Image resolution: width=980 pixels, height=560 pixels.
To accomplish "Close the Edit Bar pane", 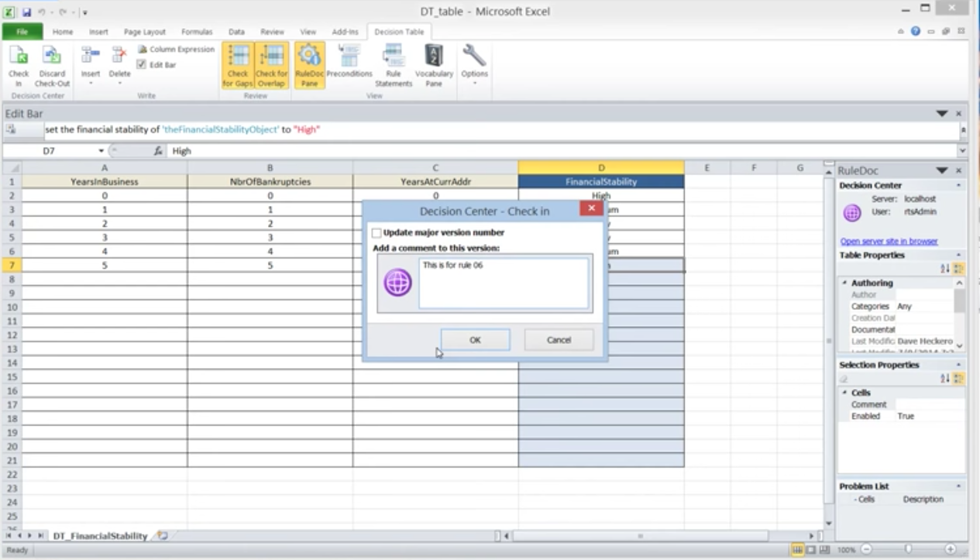I will [x=959, y=113].
